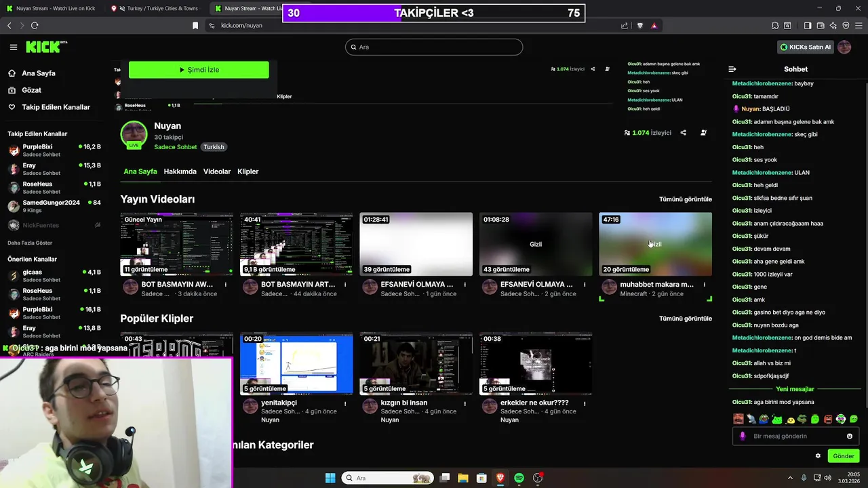Open the Brave Leo AI sparkle icon
The height and width of the screenshot is (488, 868).
[833, 26]
